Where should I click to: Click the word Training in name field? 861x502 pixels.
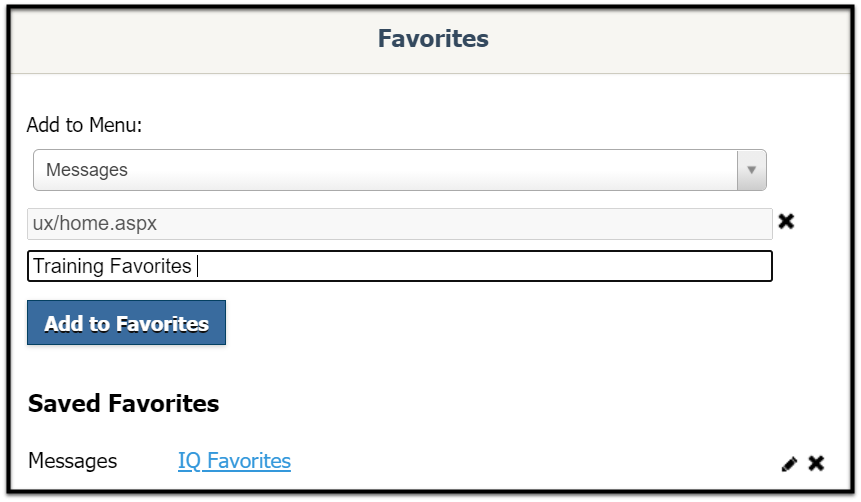[69, 266]
